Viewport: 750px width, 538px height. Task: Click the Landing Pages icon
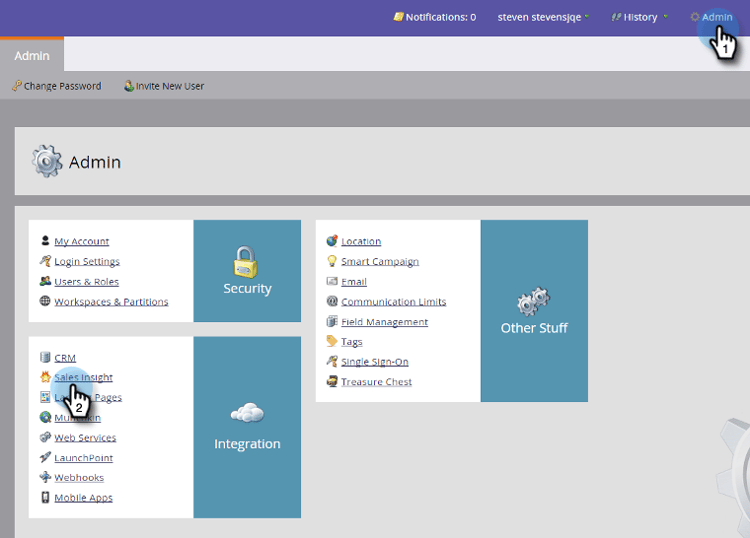tap(45, 397)
